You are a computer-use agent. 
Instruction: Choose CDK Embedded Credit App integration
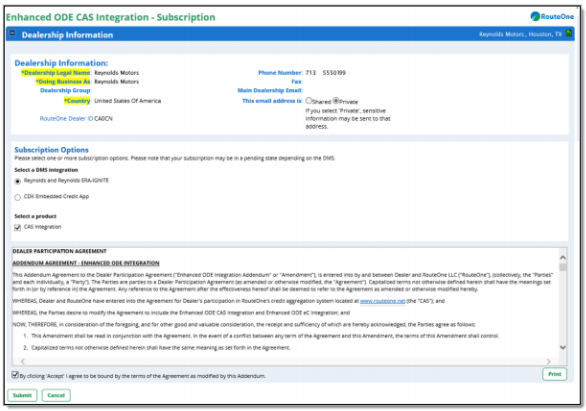point(18,197)
